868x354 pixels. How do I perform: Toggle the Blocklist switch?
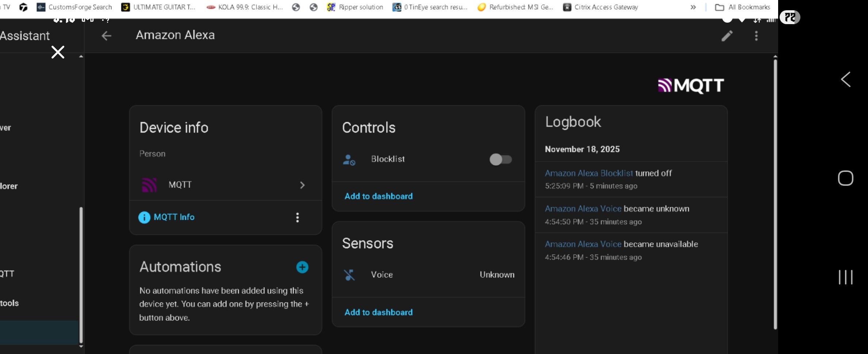click(500, 159)
